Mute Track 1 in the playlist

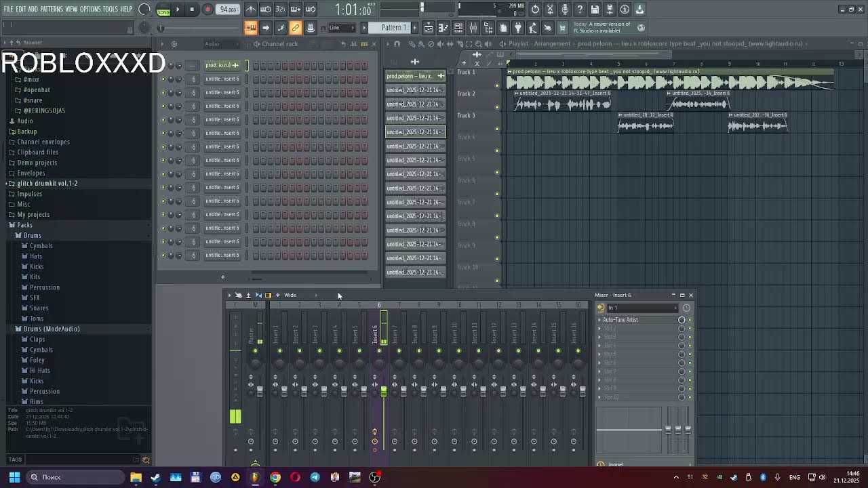(x=497, y=85)
